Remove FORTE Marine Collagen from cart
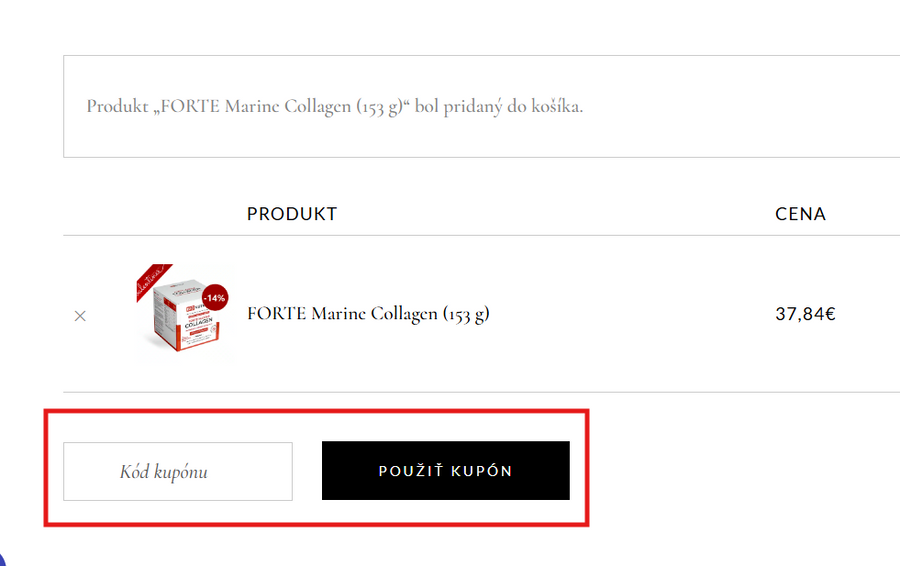The height and width of the screenshot is (566, 900). pos(80,316)
